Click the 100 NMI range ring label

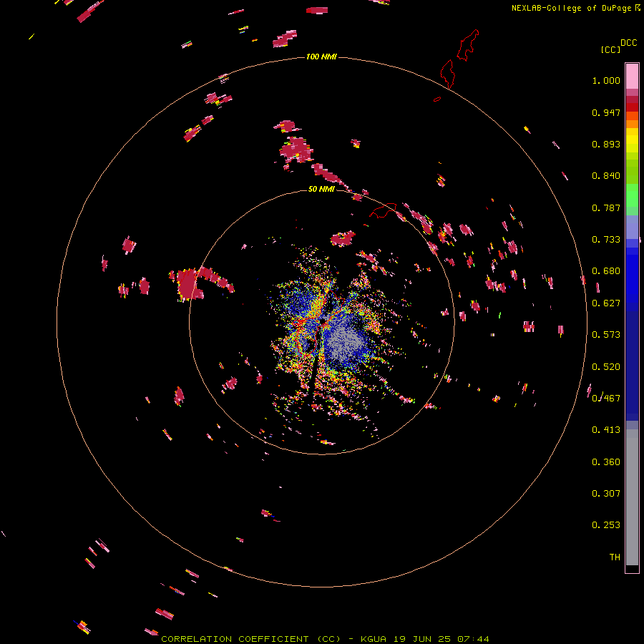pyautogui.click(x=321, y=57)
